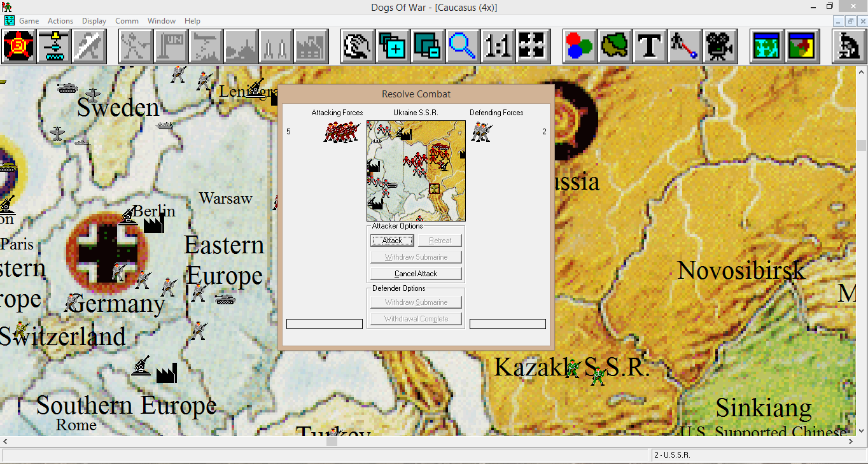Screen dimensions: 868x464
Task: Click the horizontal scrollbar thumb
Action: click(x=332, y=441)
